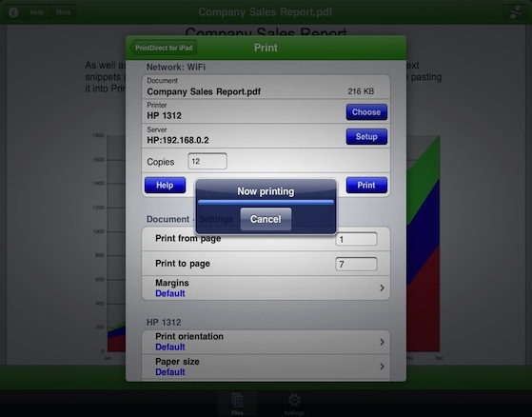The height and width of the screenshot is (417, 532).
Task: Click the Copies input field
Action: [x=207, y=161]
